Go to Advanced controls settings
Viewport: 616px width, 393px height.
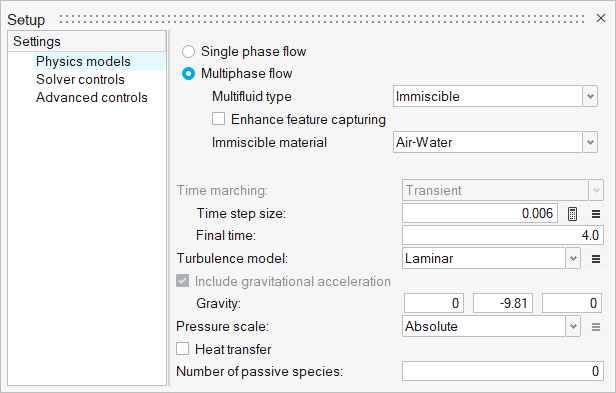click(92, 97)
